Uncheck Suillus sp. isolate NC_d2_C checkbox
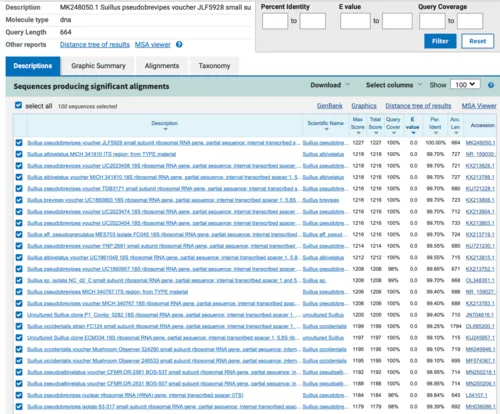The height and width of the screenshot is (414, 500). [19, 280]
